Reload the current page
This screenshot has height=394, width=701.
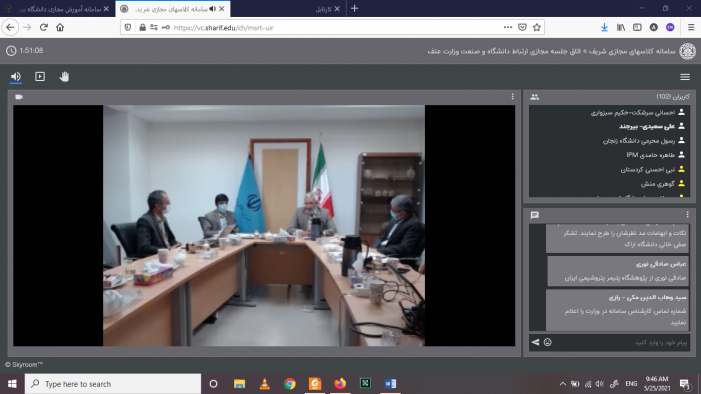coord(43,27)
